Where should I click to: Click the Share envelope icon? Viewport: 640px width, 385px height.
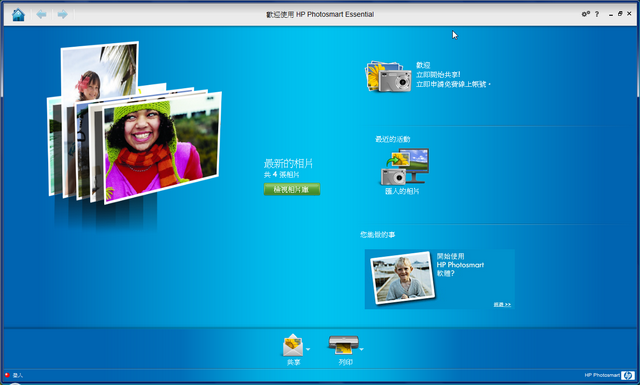293,345
